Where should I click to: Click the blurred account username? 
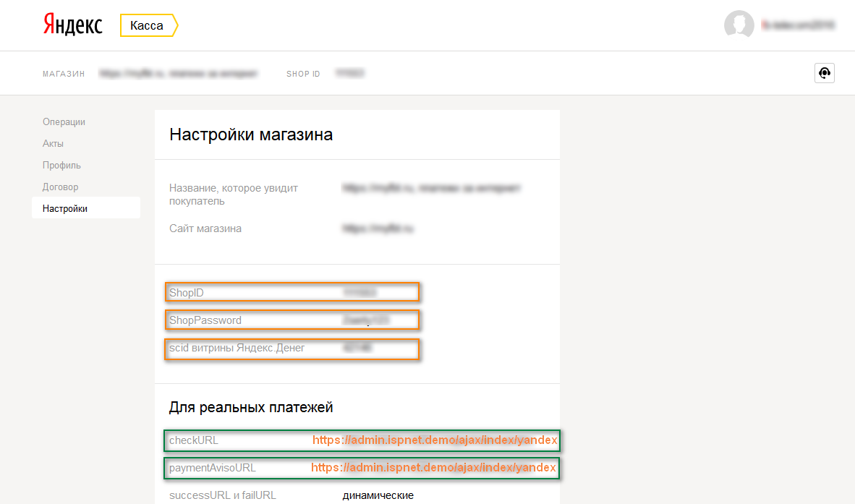pos(798,25)
